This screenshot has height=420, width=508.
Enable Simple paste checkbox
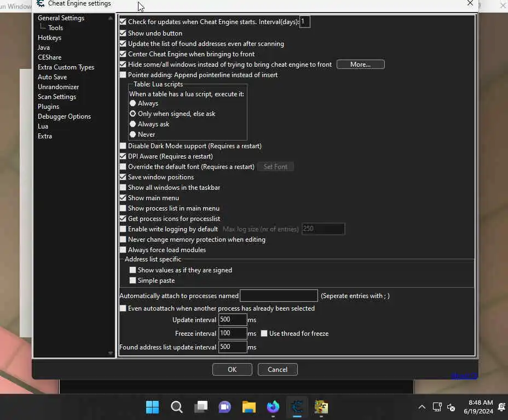click(x=132, y=280)
